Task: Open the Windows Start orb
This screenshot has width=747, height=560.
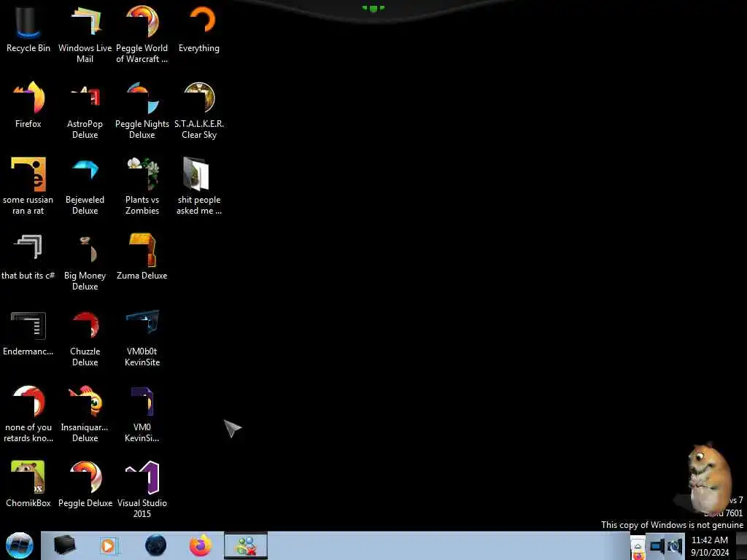Action: (20, 545)
